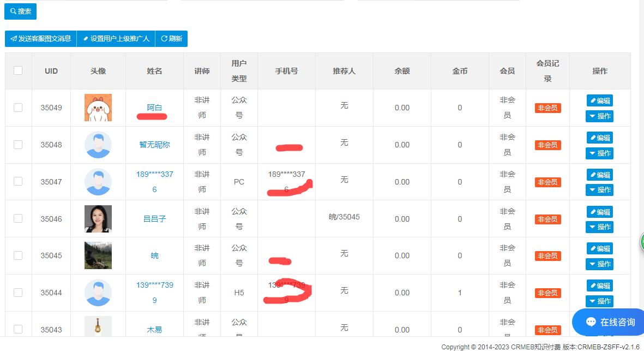Refresh the list with 刷新 button
This screenshot has width=644, height=351.
(171, 39)
